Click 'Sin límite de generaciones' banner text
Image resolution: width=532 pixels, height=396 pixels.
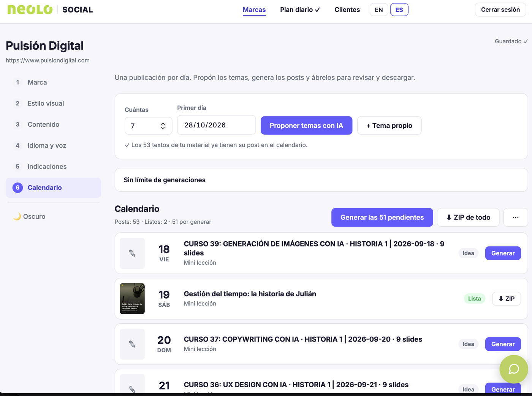[x=165, y=180]
